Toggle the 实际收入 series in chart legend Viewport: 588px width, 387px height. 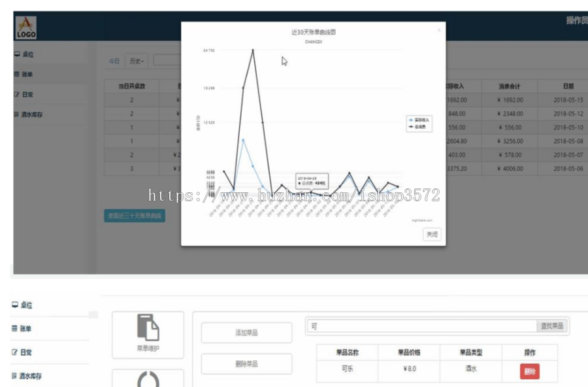pyautogui.click(x=419, y=120)
